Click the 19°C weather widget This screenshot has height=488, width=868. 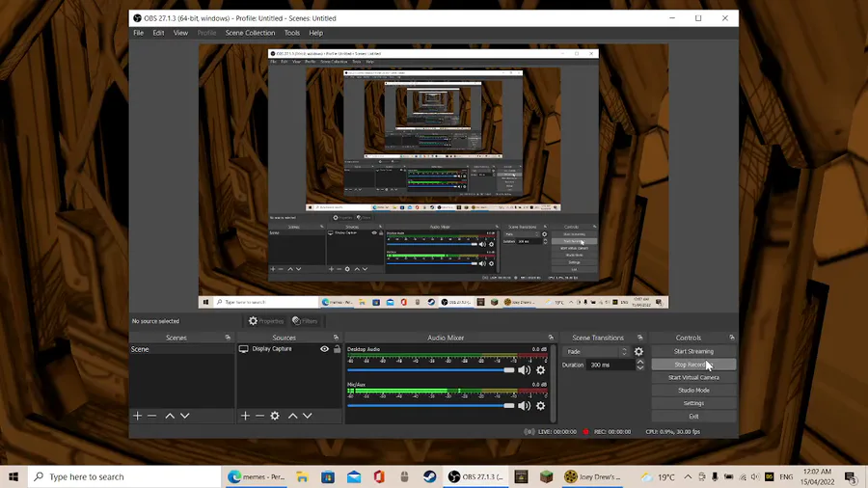coord(658,476)
